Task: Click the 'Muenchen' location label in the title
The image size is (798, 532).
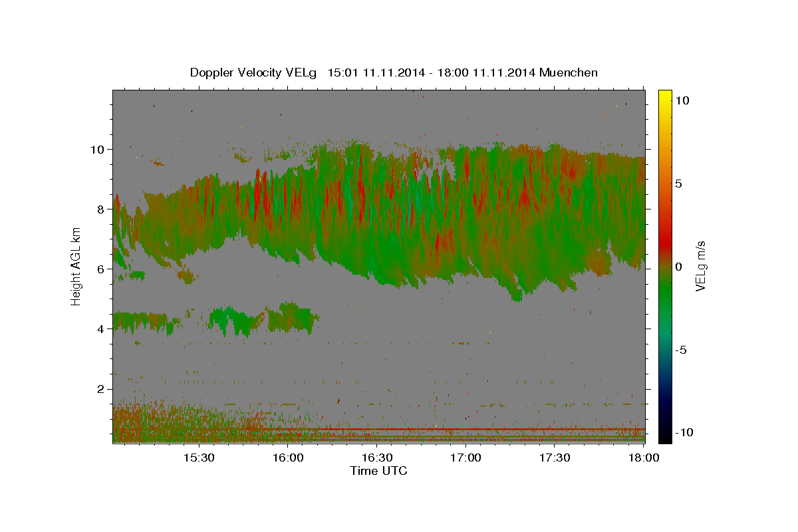Action: point(569,72)
